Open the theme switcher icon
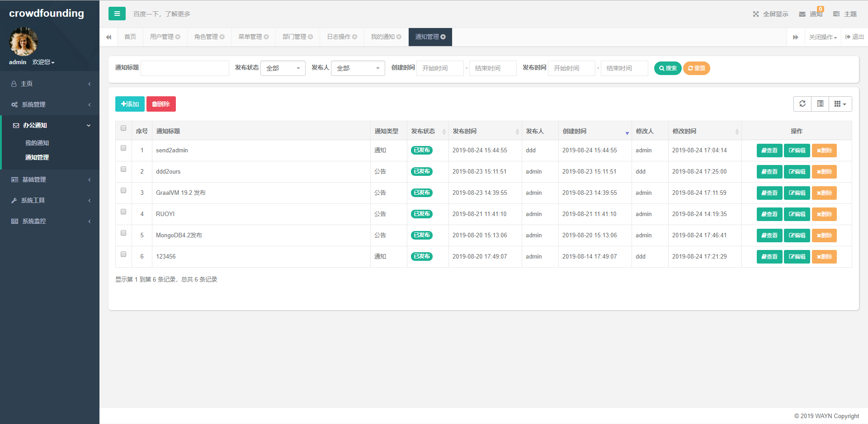This screenshot has height=424, width=868. (x=836, y=14)
